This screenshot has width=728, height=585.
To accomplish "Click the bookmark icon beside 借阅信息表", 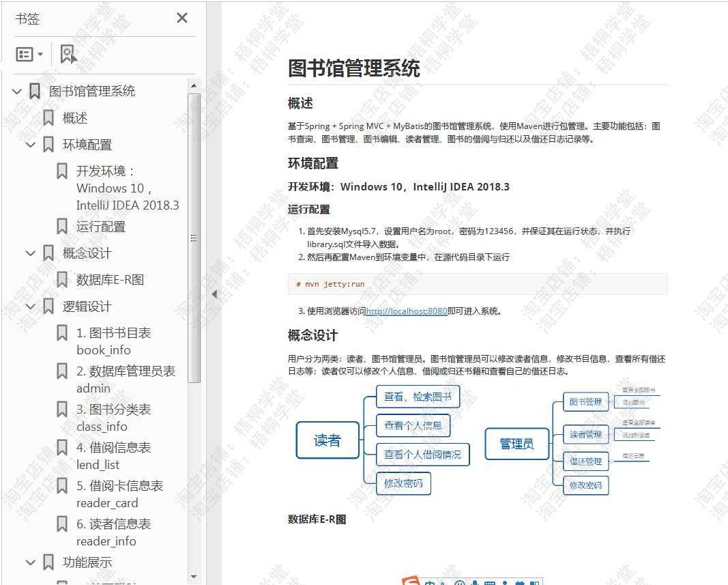I will pyautogui.click(x=62, y=448).
